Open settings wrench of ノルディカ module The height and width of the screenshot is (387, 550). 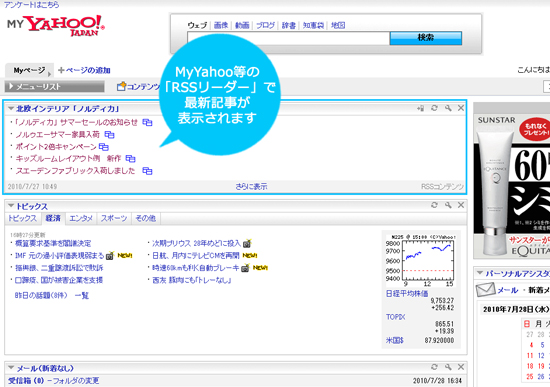448,108
